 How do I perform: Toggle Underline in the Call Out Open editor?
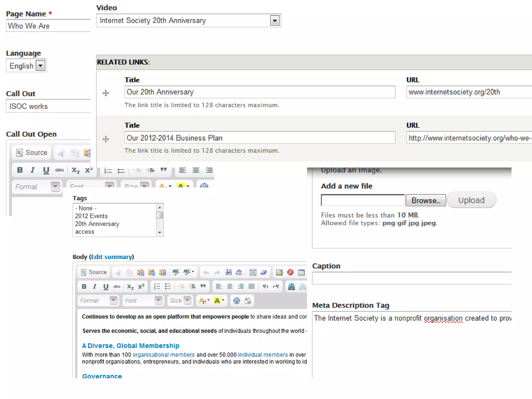click(x=46, y=170)
